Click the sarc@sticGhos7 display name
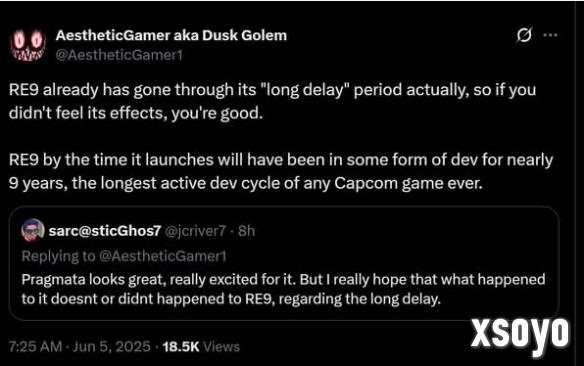The image size is (584, 366). coord(105,231)
